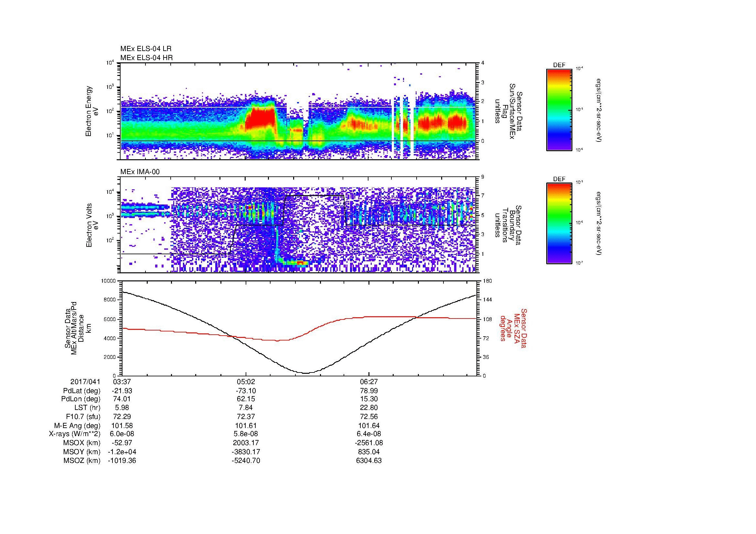
Task: Click the lower colorbar 'ergs/(cm**2-sr-sec-eV)' unit label
Action: click(599, 224)
